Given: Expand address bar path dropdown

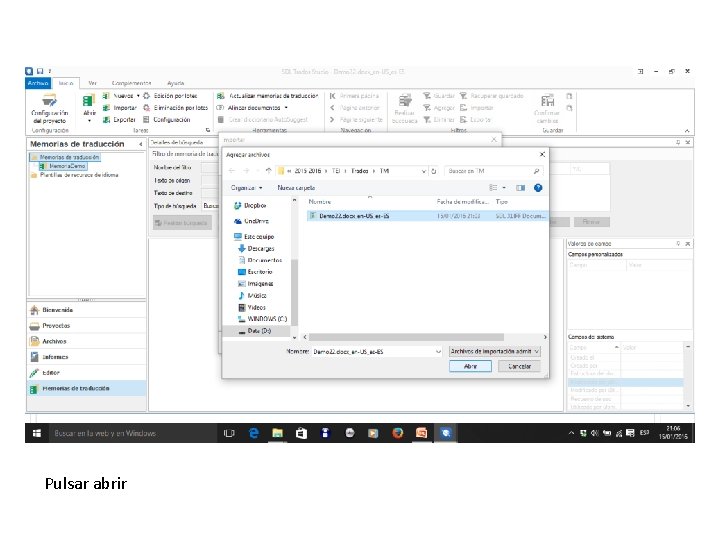Looking at the screenshot, I should coord(423,171).
